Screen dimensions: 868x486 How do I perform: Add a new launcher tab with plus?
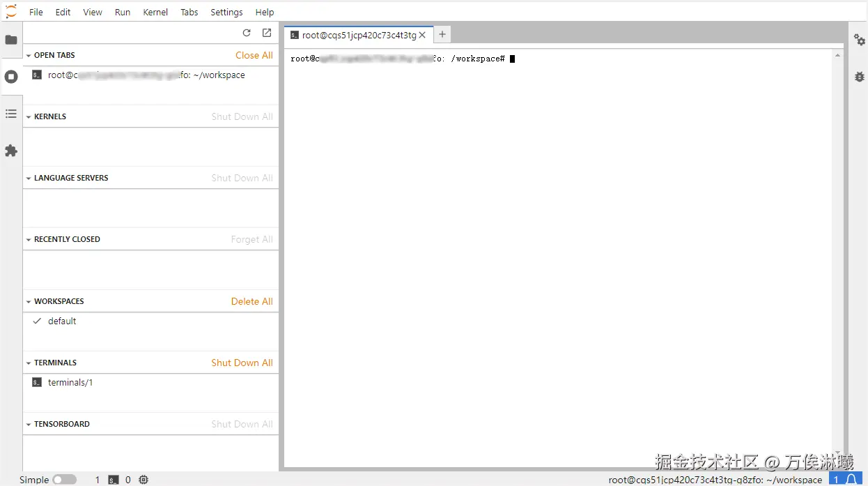(442, 34)
